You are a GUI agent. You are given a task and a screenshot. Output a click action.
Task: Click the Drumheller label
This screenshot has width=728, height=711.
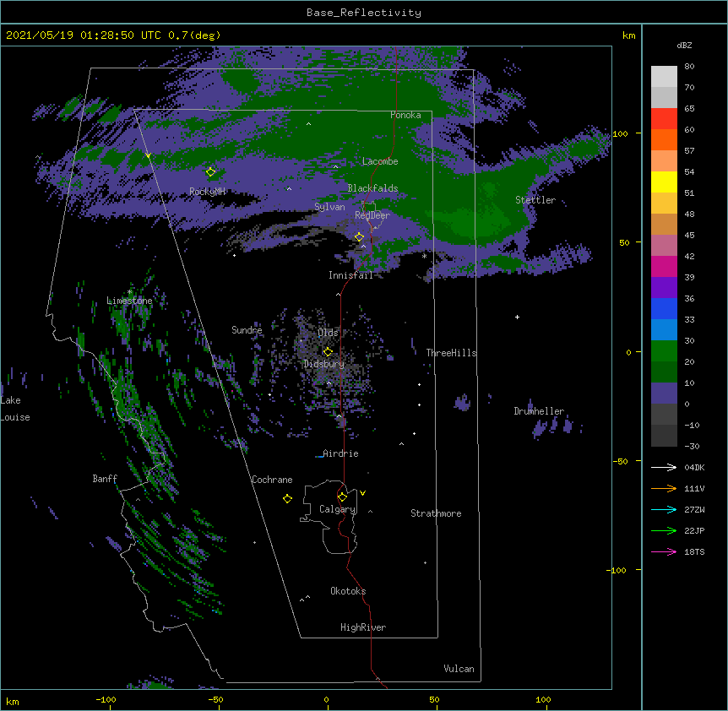[x=539, y=411]
